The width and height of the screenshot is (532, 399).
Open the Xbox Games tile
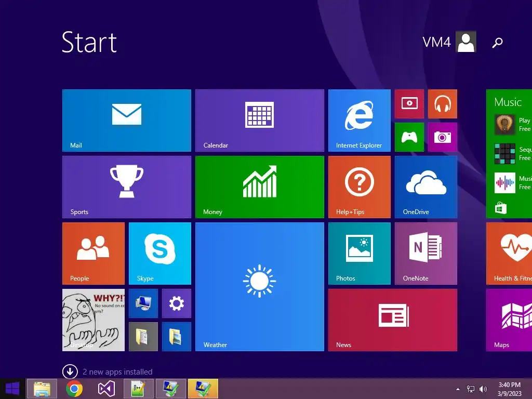click(409, 137)
